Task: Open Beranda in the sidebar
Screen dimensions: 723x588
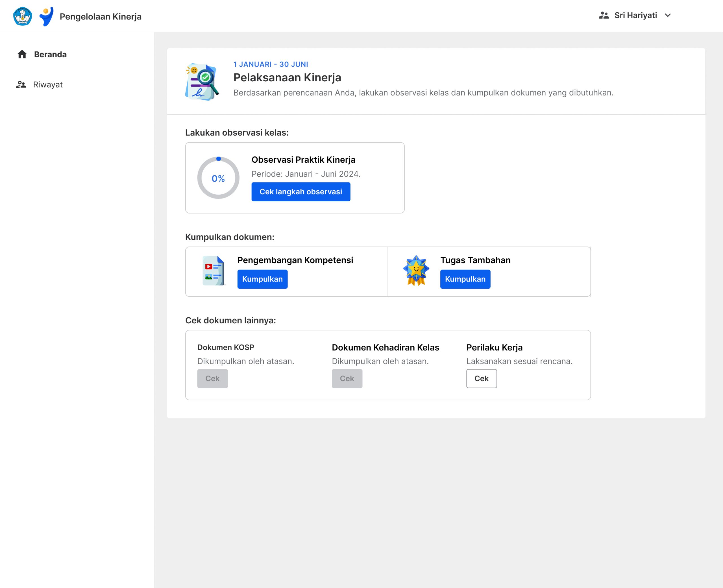Action: click(x=50, y=55)
